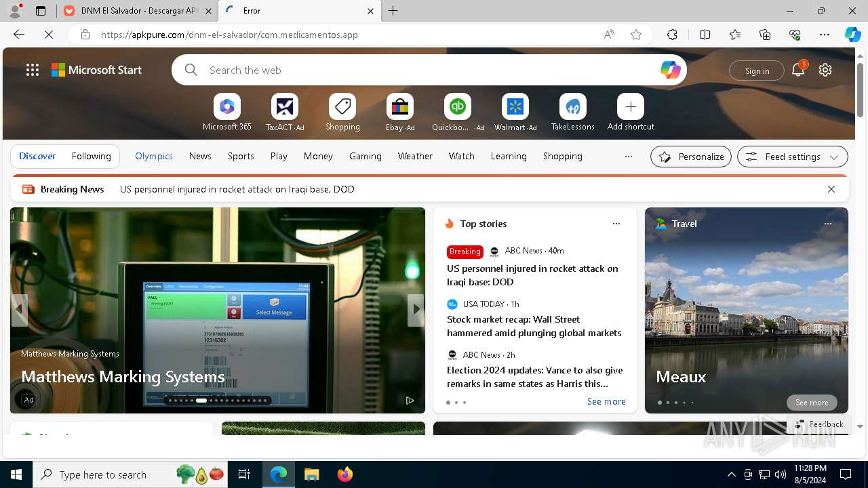Go to next carousel slide arrow
Viewport: 868px width, 488px height.
pos(416,310)
